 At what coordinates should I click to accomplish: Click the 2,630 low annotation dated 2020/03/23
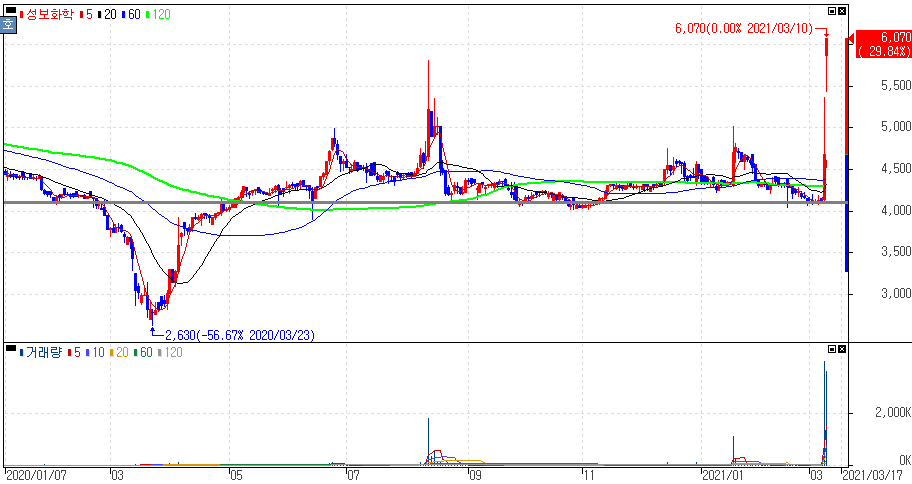240,335
